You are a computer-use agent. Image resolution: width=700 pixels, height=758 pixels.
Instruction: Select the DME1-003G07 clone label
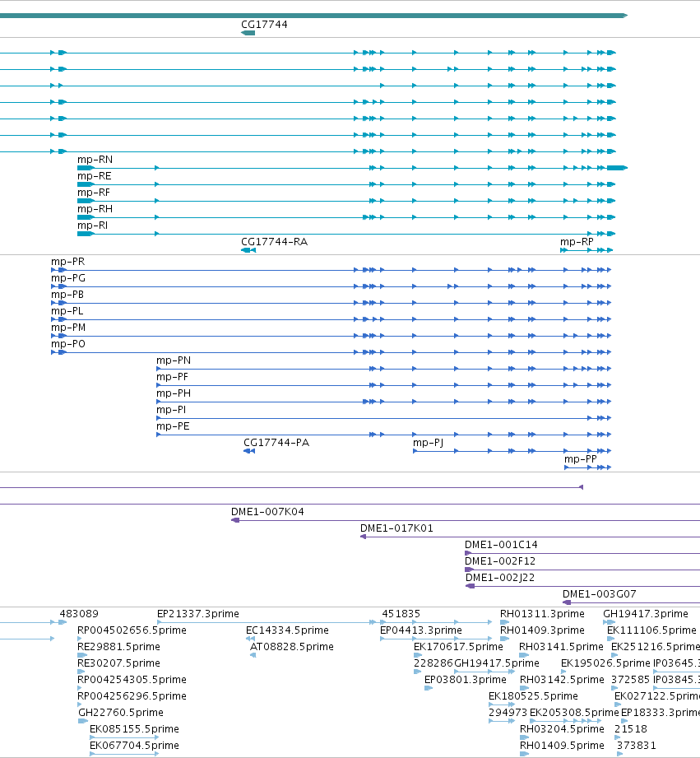pyautogui.click(x=600, y=593)
